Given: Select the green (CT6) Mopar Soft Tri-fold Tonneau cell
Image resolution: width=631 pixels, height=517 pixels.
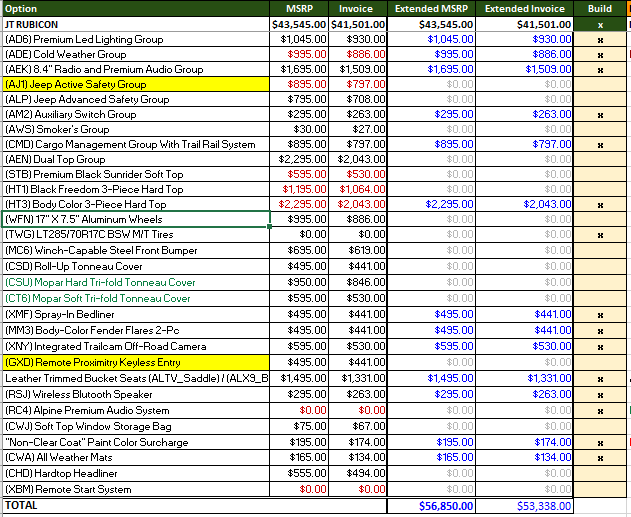Looking at the screenshot, I should click(136, 299).
